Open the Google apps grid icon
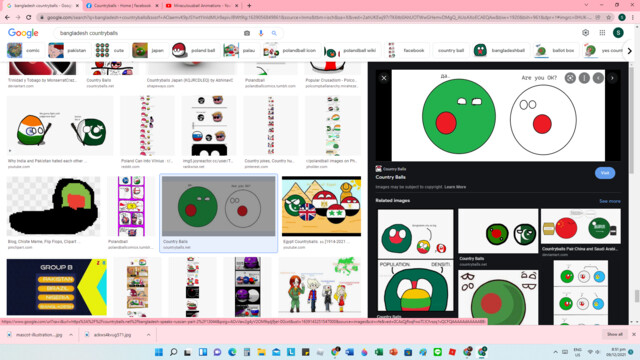The height and width of the screenshot is (360, 640). (x=602, y=33)
